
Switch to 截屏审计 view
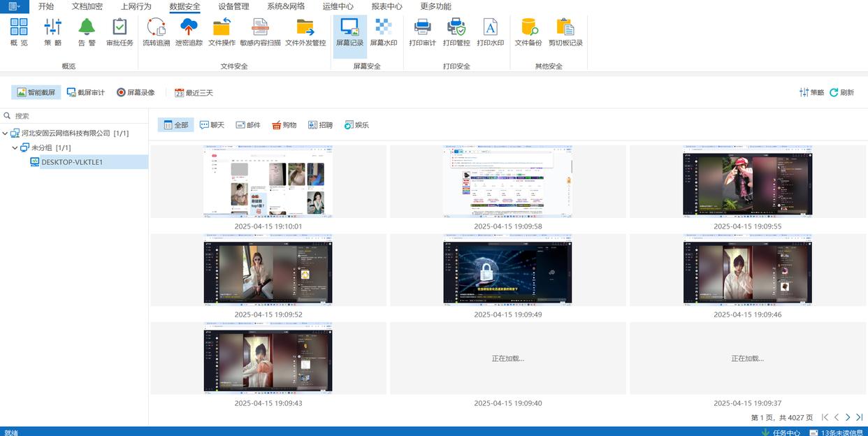(85, 92)
